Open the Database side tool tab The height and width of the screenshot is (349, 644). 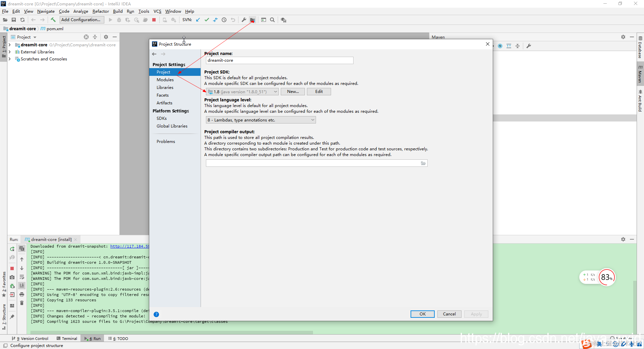pyautogui.click(x=640, y=47)
